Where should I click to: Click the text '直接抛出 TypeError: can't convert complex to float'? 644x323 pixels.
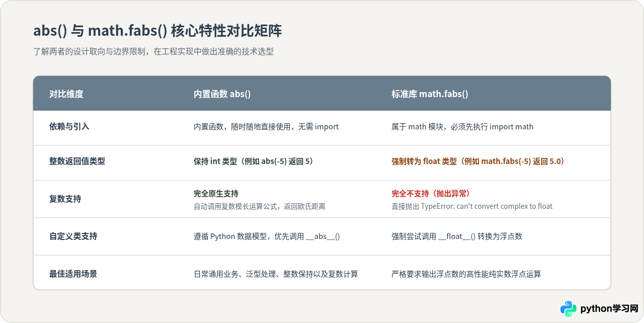coord(472,206)
